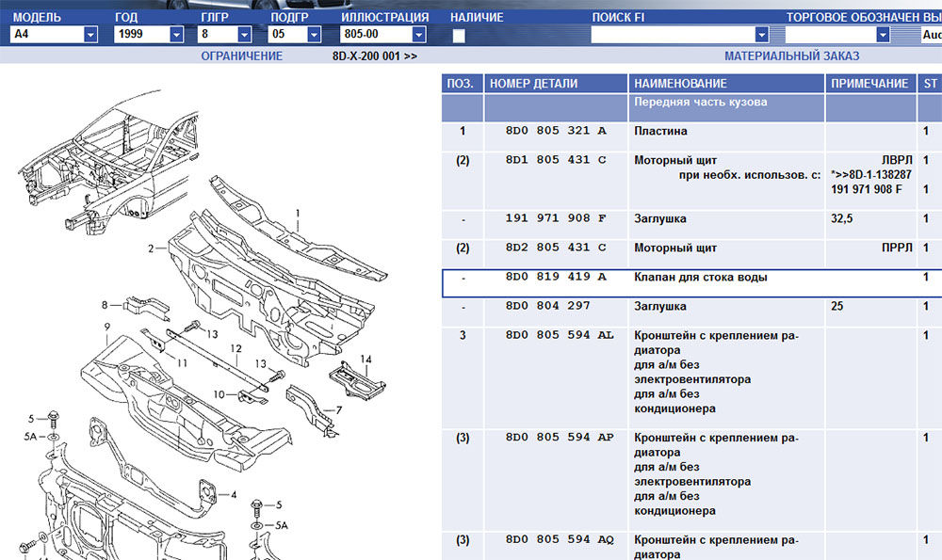This screenshot has height=560, width=942.
Task: Toggle the НАЛИЧИЕ checkbox
Action: pos(459,36)
